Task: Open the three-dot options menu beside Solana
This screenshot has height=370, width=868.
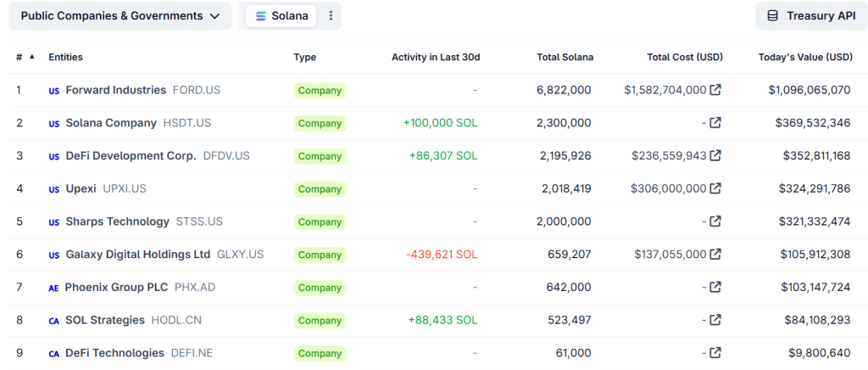Action: 331,16
